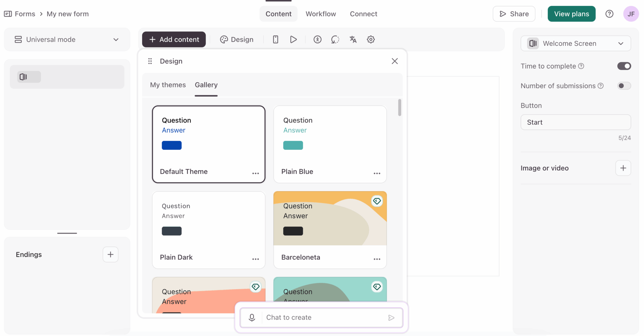Open Plain Blue theme options menu
Viewport: 644px width, 336px height.
(x=377, y=173)
